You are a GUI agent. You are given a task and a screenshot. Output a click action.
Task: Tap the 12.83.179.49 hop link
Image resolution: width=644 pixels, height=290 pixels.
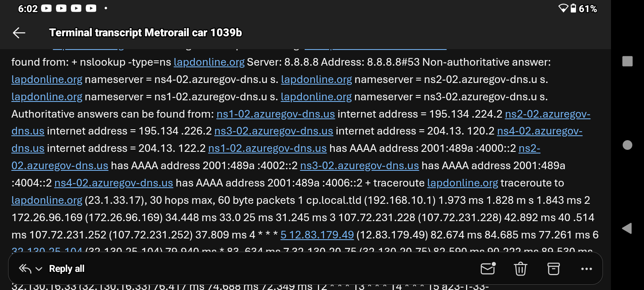pyautogui.click(x=317, y=235)
